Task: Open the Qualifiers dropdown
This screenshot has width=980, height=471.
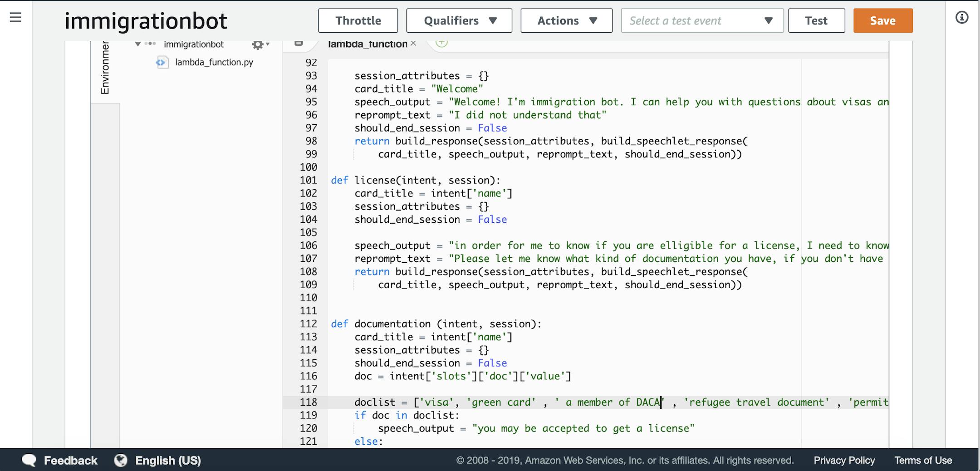Action: click(x=459, y=21)
